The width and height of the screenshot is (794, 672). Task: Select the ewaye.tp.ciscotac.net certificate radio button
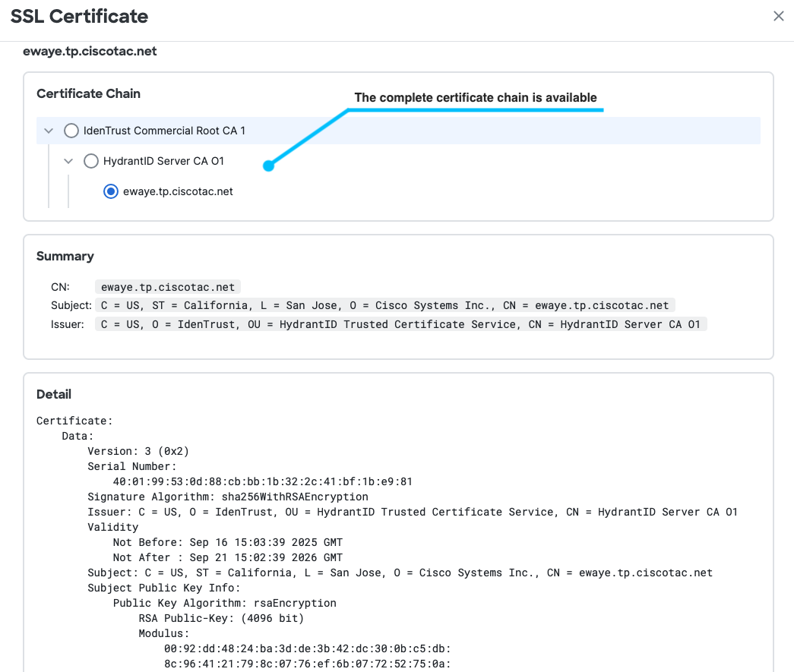[x=110, y=191]
